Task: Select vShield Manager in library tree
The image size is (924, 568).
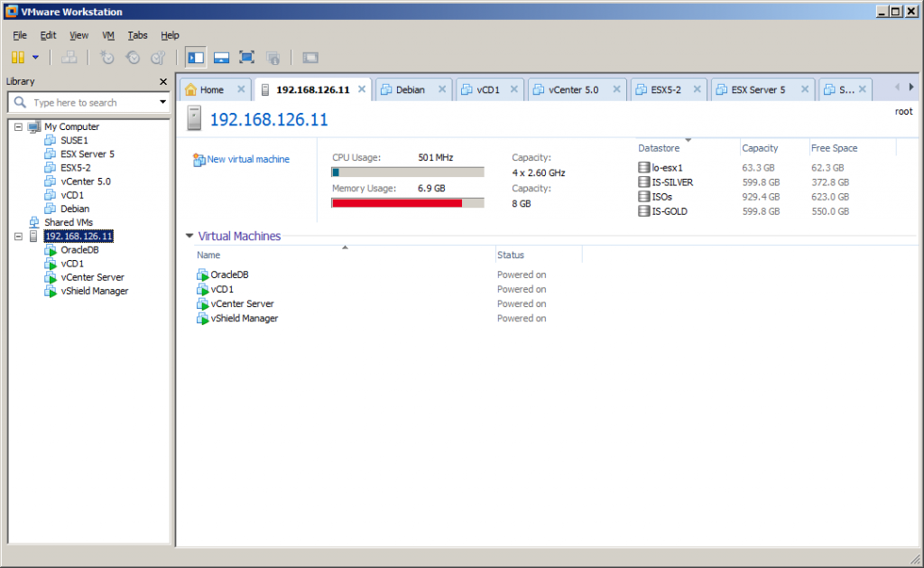Action: tap(94, 291)
